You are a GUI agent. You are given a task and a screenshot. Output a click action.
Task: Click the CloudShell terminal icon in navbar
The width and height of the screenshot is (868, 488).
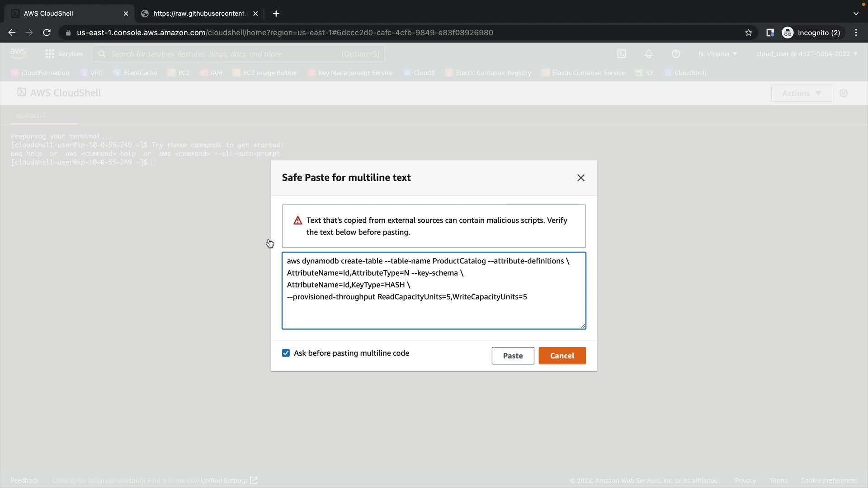pyautogui.click(x=622, y=54)
